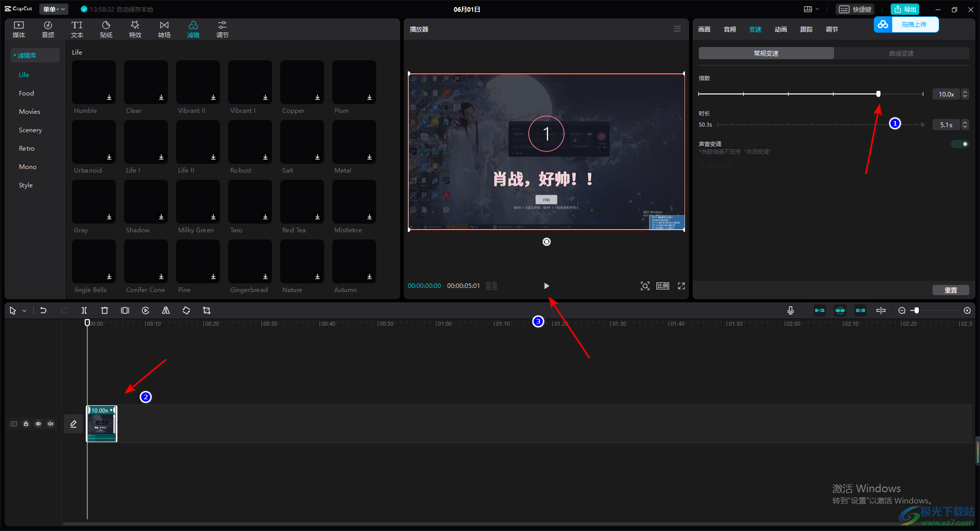The image size is (980, 531).
Task: Click the undo arrow in timeline toolbar
Action: (43, 310)
